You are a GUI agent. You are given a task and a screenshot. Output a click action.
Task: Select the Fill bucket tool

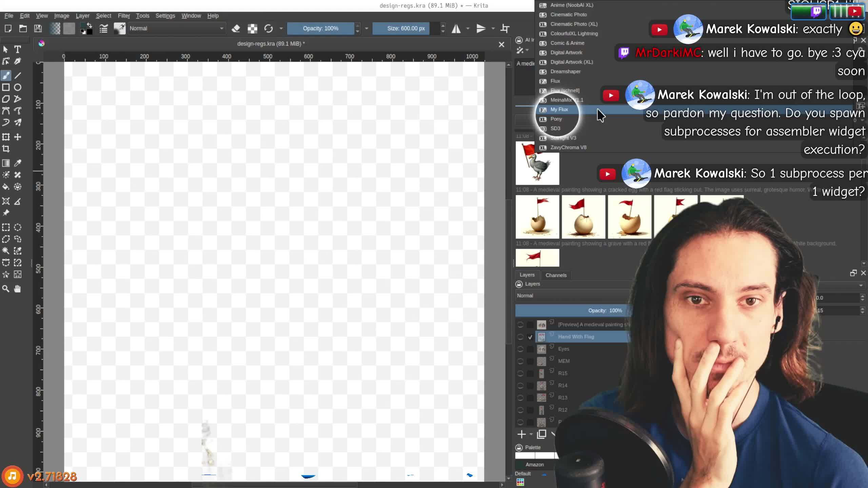(6, 187)
